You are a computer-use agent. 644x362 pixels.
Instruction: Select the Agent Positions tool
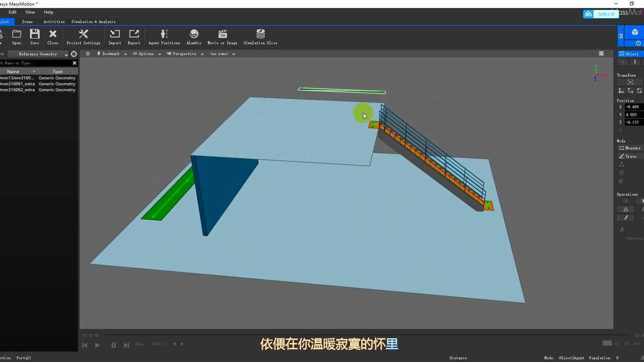click(164, 35)
